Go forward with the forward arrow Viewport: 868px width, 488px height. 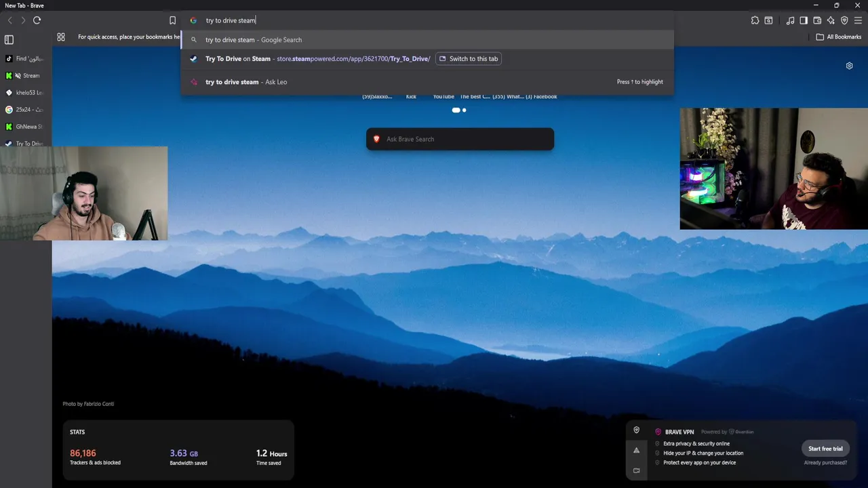click(x=23, y=20)
